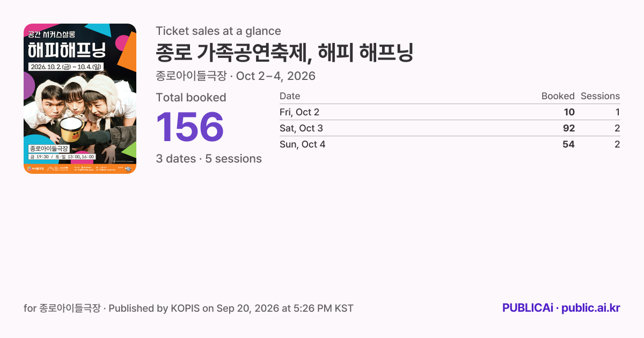644x338 pixels.
Task: Click the poster's date banner 2026.10.2
Action: click(x=66, y=67)
